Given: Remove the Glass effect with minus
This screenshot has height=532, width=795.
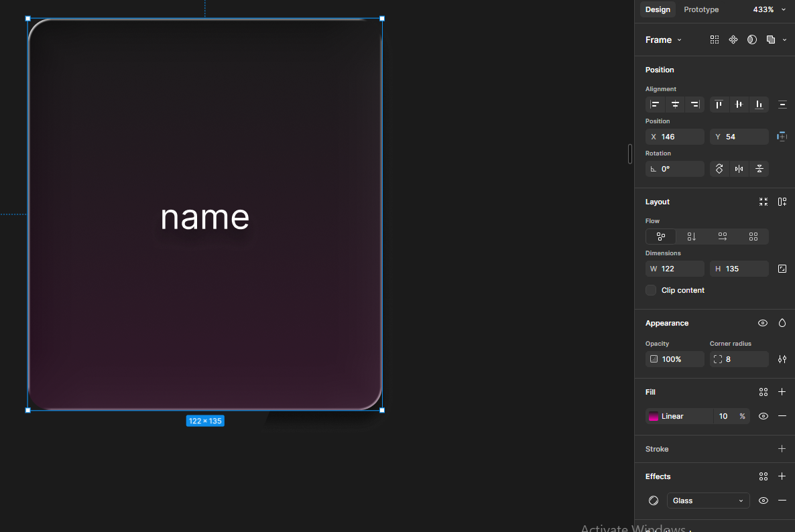Looking at the screenshot, I should coord(782,501).
